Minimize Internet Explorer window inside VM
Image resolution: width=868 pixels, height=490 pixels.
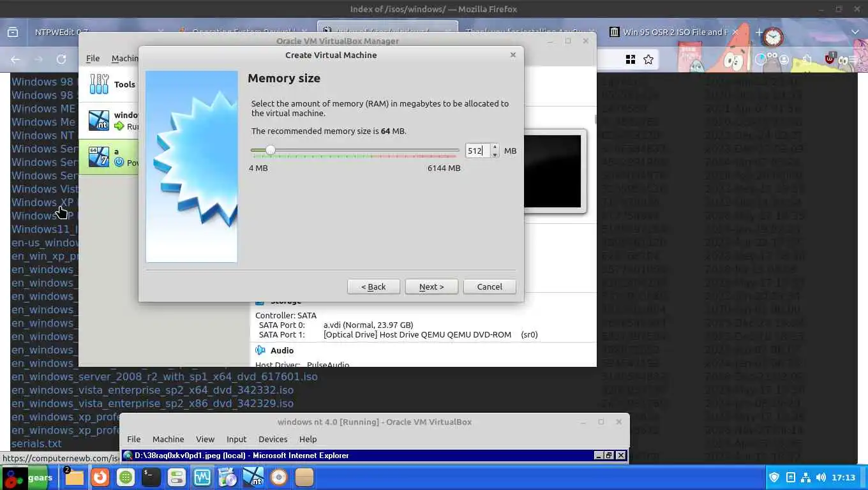[599, 456]
